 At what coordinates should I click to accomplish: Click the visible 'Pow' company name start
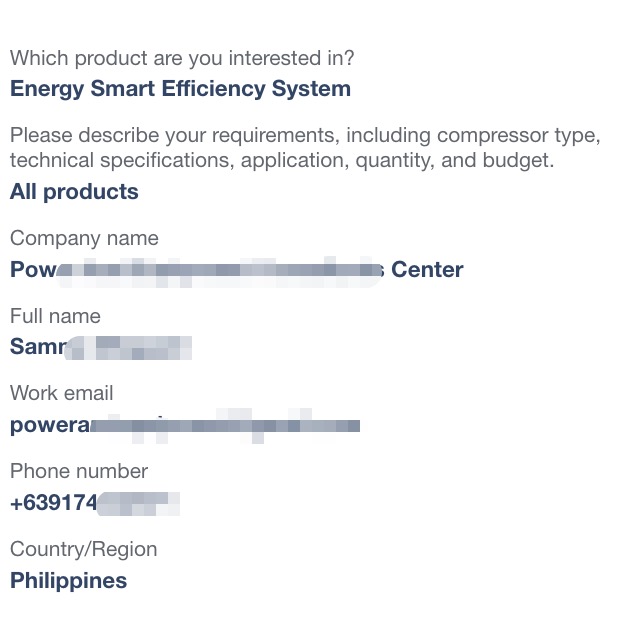pyautogui.click(x=33, y=270)
